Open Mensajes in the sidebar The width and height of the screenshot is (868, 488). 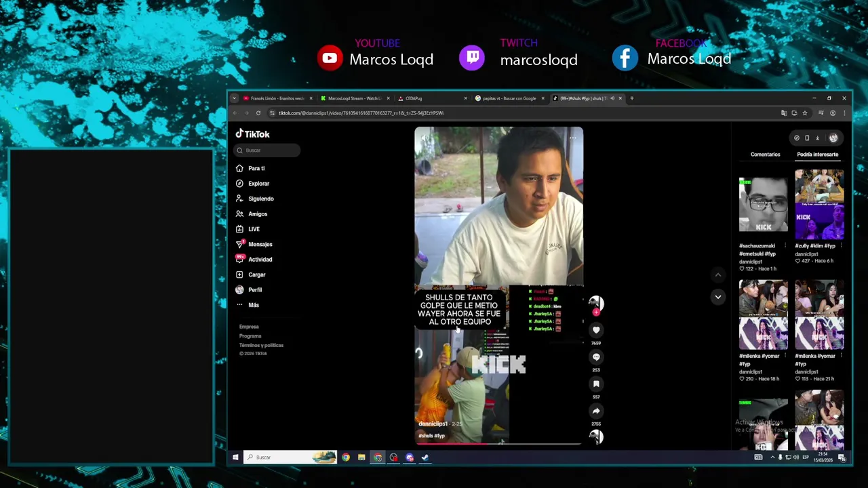pos(254,244)
